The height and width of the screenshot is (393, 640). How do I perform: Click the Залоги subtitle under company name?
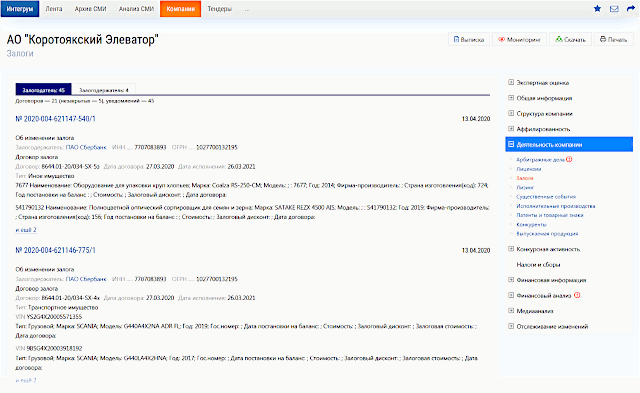(20, 53)
